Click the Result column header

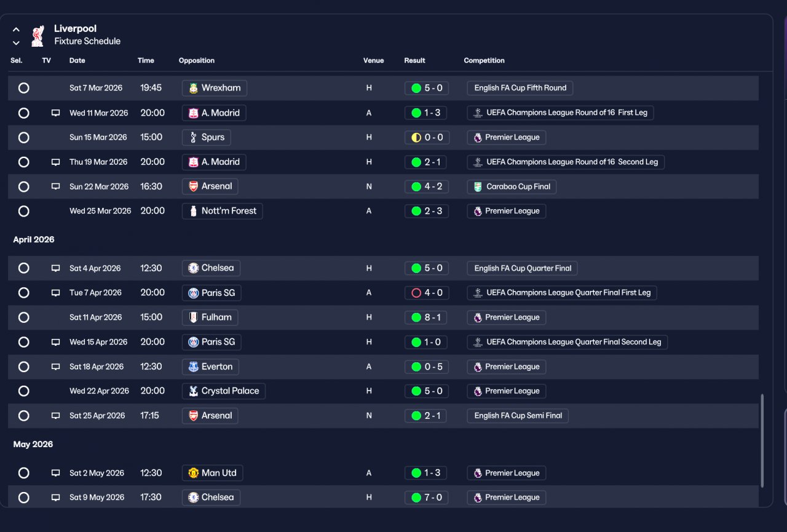414,60
